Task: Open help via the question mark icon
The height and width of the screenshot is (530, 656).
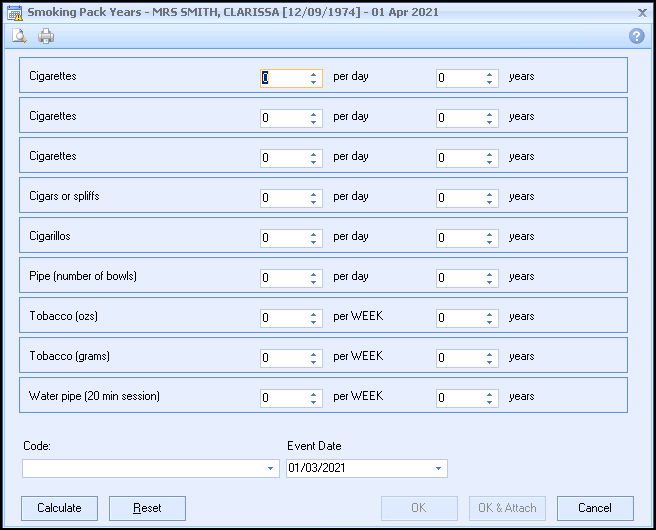Action: pos(636,36)
